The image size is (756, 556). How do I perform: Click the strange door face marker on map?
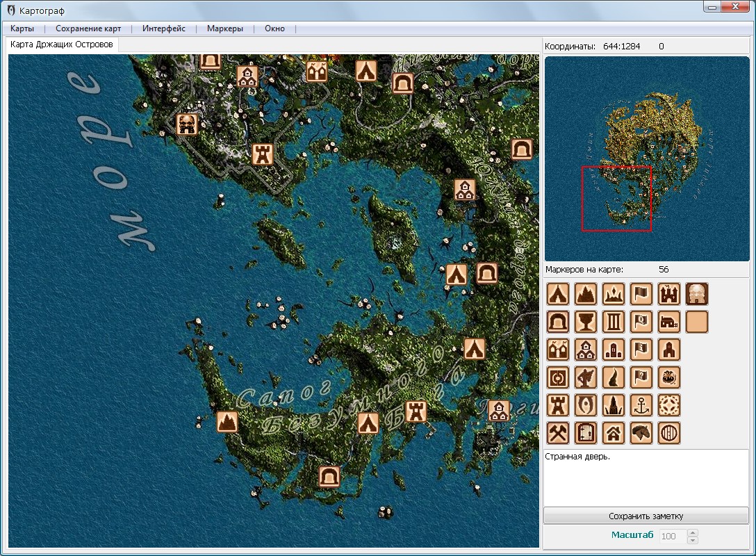point(186,124)
